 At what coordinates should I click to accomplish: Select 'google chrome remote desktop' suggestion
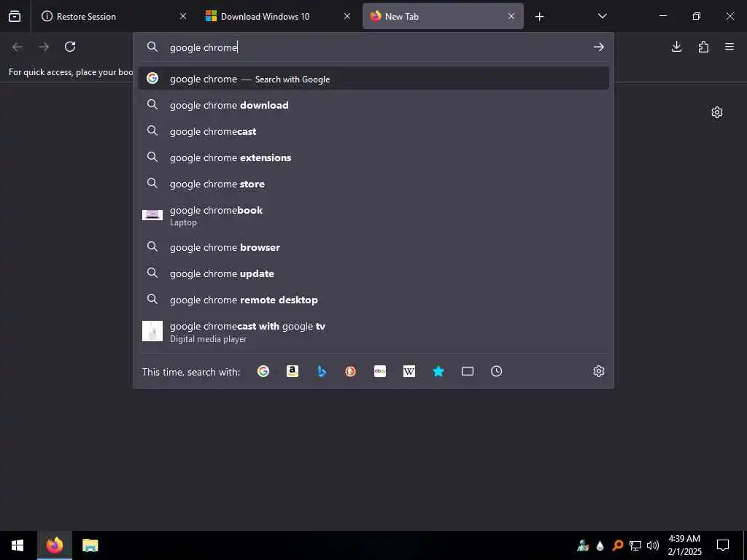click(373, 300)
